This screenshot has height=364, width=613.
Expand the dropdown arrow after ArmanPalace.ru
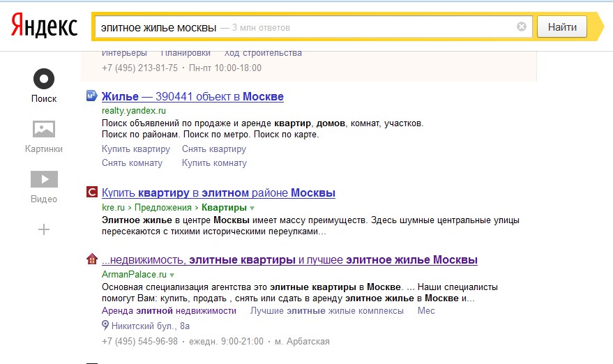172,275
